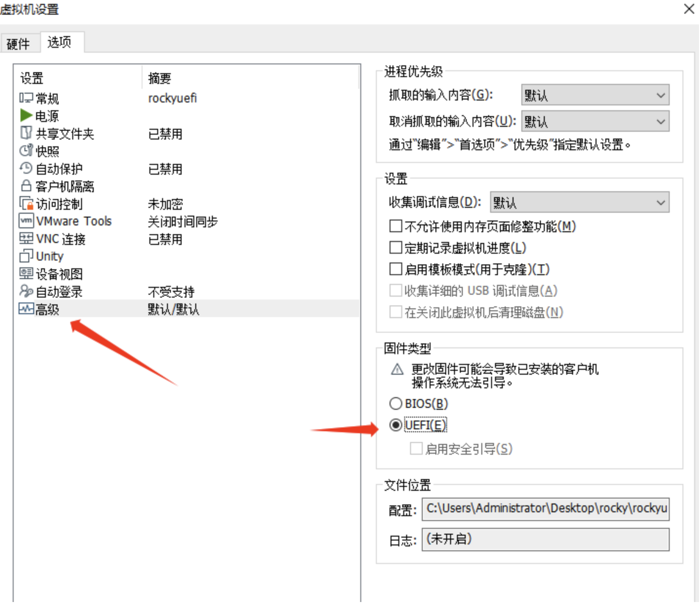Image resolution: width=700 pixels, height=603 pixels.
Task: Switch to the 硬件 tab
Action: click(x=19, y=44)
